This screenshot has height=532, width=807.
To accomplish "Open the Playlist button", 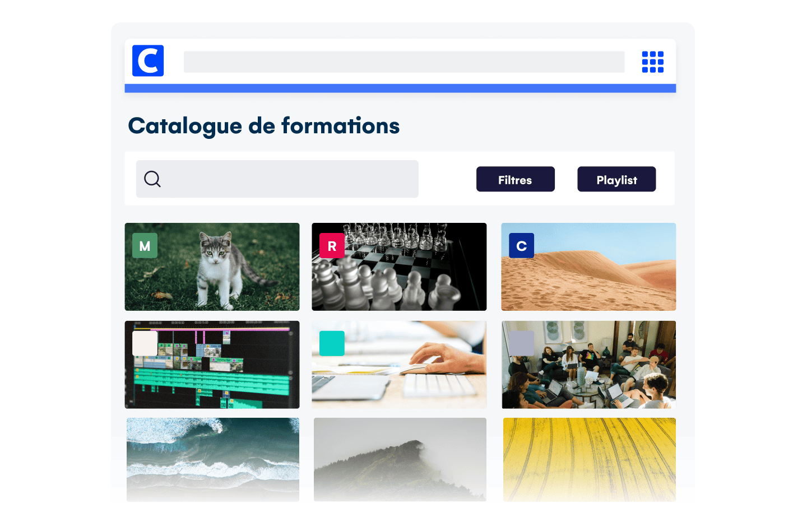I will click(x=616, y=179).
